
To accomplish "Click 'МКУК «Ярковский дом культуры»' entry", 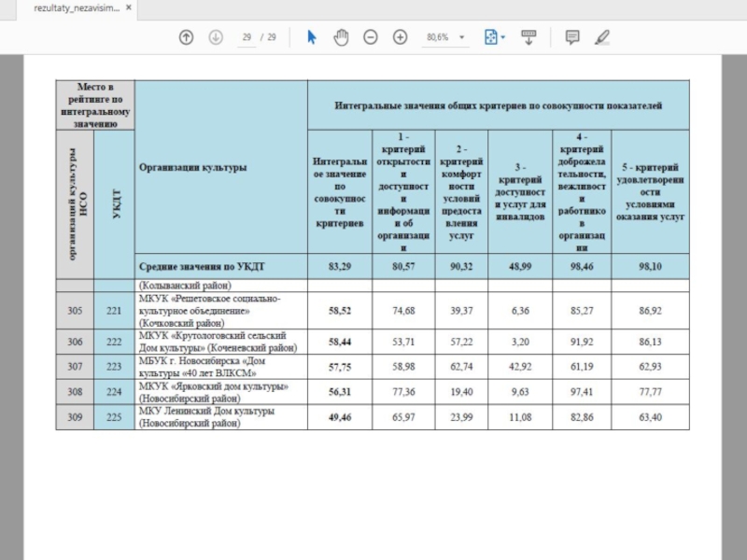I will tap(213, 385).
